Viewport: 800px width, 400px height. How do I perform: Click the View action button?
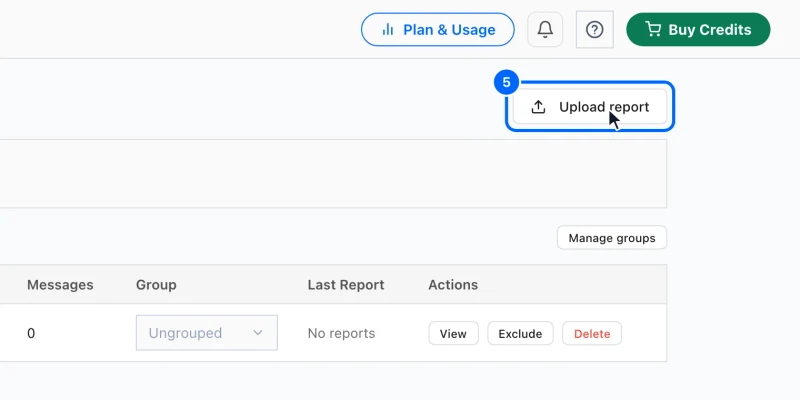(453, 334)
